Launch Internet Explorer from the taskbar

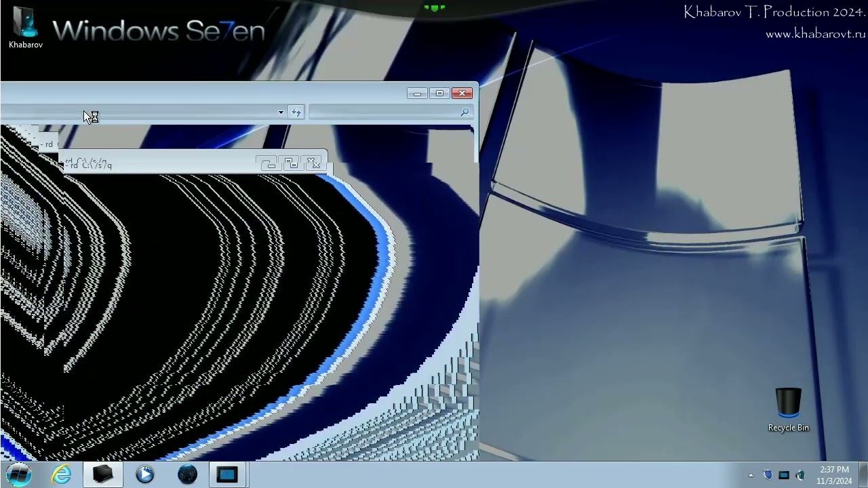click(x=61, y=474)
